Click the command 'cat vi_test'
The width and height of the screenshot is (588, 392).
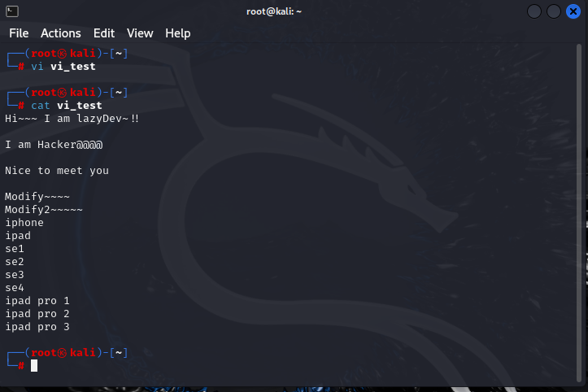[x=67, y=106]
